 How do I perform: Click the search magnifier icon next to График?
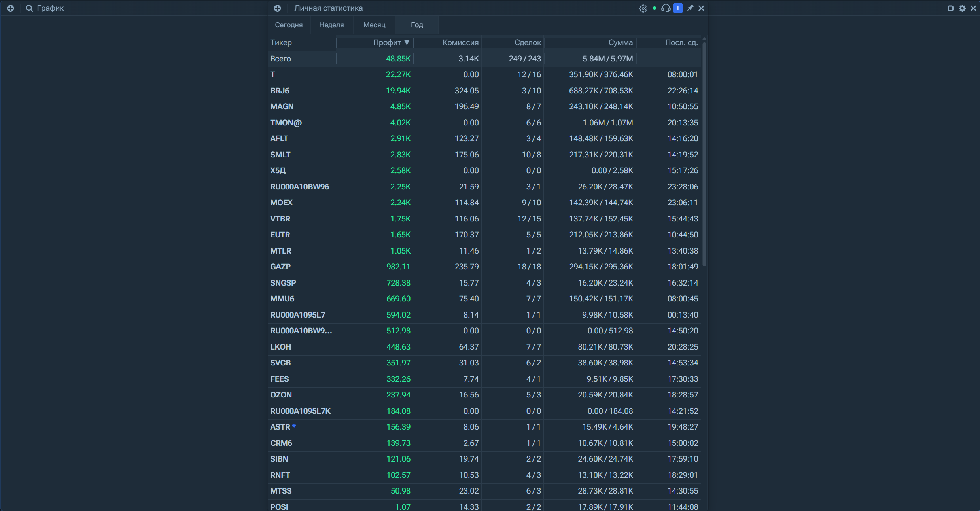[29, 8]
